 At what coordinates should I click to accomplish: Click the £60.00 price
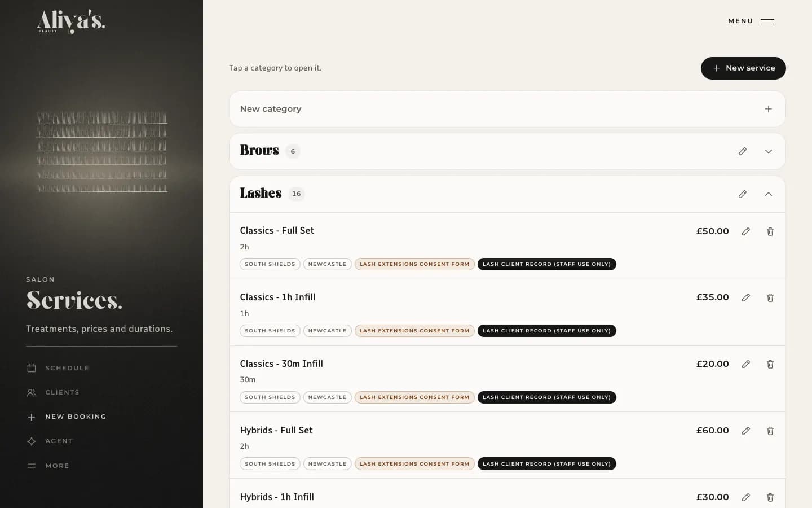click(x=713, y=431)
